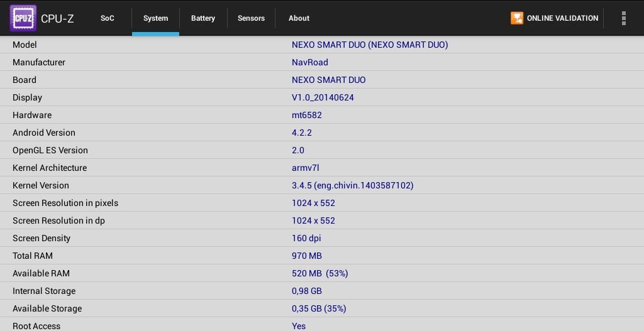Select the System tab

click(x=156, y=18)
